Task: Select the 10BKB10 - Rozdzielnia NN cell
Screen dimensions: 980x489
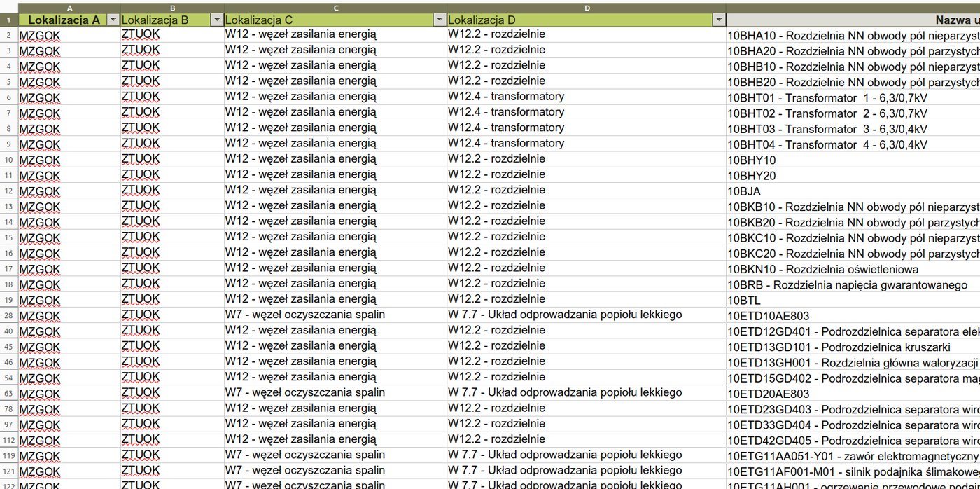Action: tap(853, 206)
